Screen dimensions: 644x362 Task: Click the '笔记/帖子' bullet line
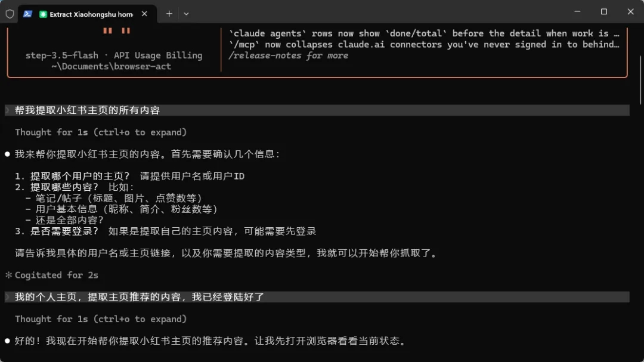(113, 199)
